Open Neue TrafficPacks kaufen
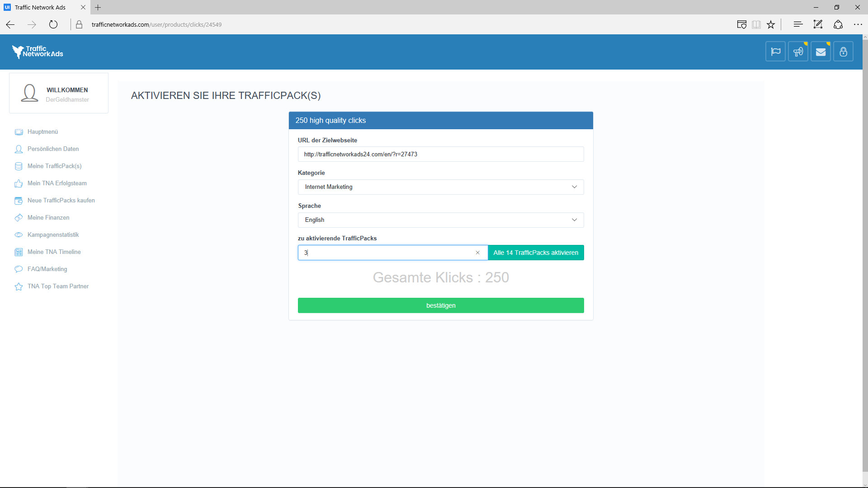This screenshot has height=488, width=868. [61, 201]
